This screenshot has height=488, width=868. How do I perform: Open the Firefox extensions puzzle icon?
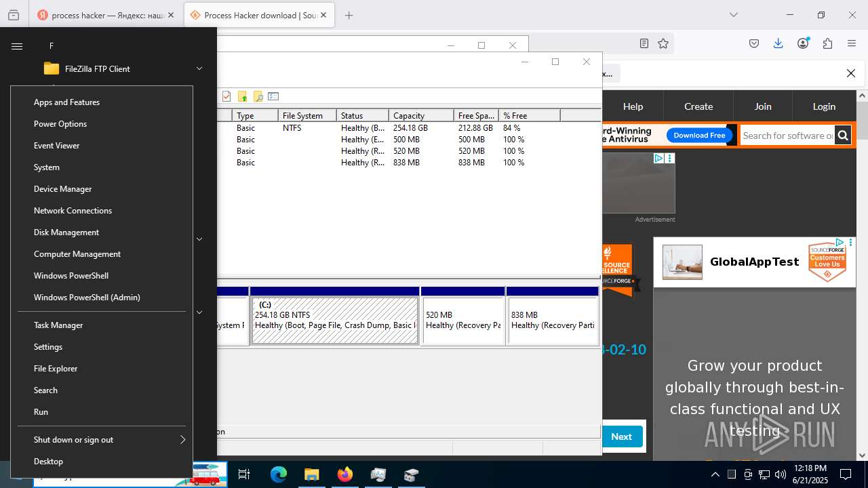point(827,43)
